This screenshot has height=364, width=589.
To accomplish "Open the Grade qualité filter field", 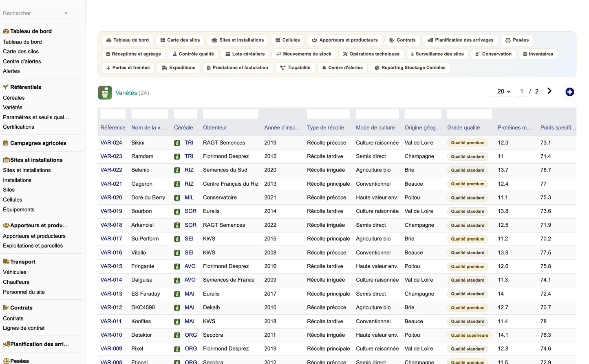I will point(469,114).
